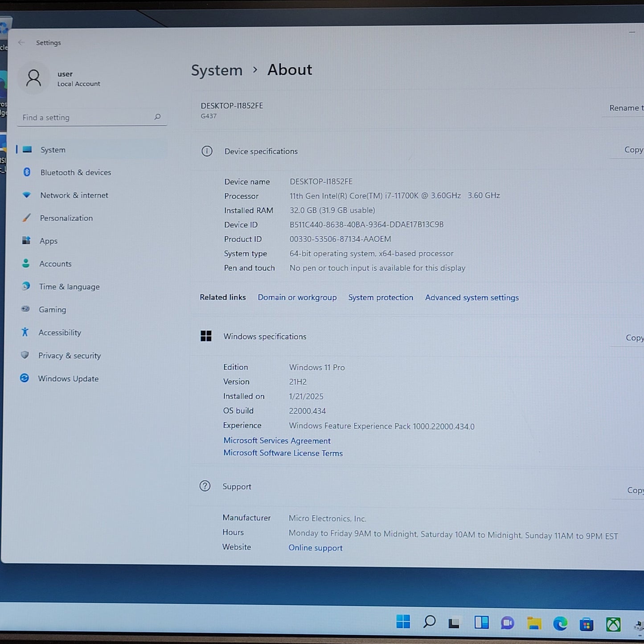The width and height of the screenshot is (644, 644).
Task: Minimize the Settings window
Action: tap(632, 33)
